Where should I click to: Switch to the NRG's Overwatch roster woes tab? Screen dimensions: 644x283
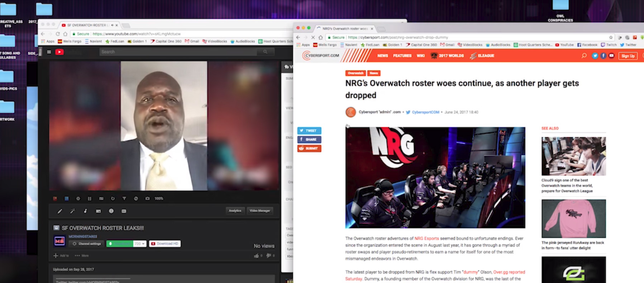click(344, 28)
